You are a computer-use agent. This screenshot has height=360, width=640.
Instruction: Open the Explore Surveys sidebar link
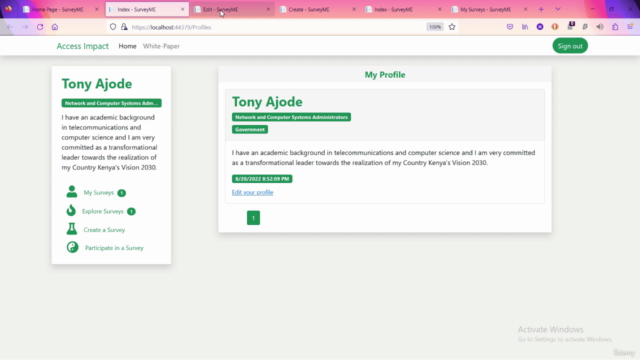click(x=102, y=211)
